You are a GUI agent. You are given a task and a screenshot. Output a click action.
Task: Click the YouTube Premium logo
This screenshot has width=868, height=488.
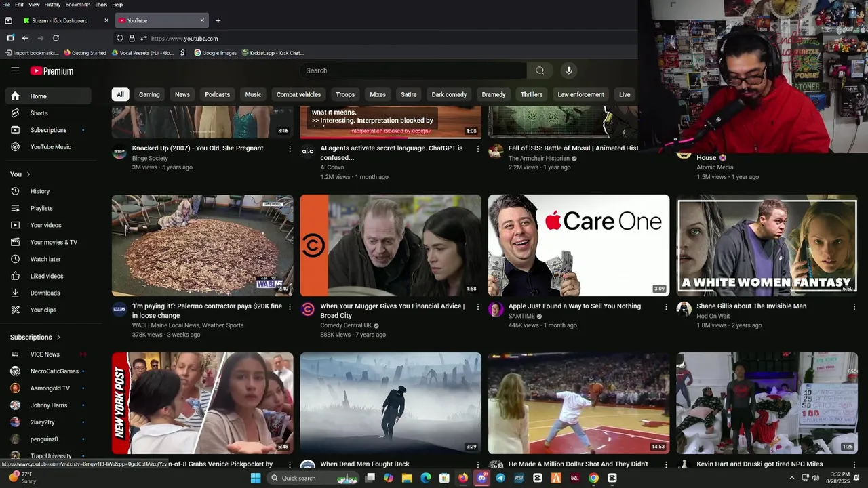pos(52,70)
